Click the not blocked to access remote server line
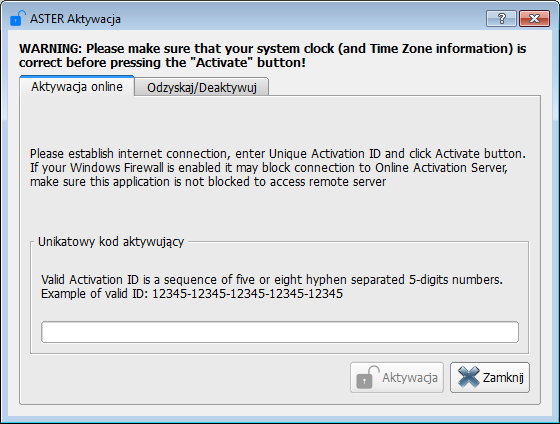The width and height of the screenshot is (560, 424). click(x=208, y=181)
